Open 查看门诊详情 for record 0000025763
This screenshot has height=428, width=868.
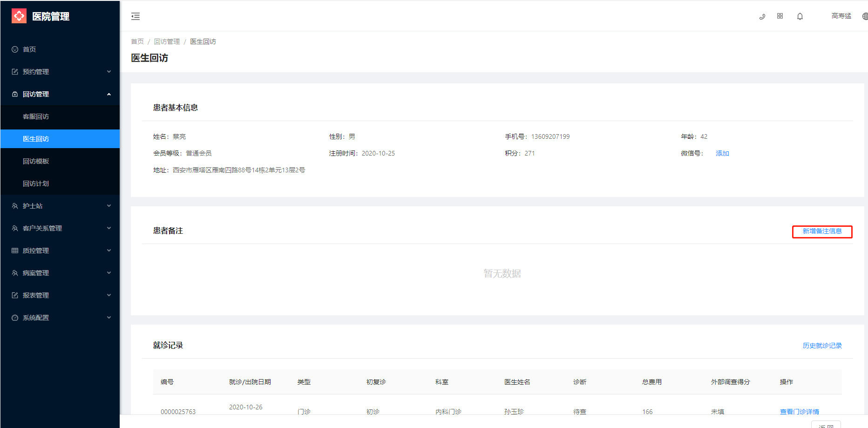pos(800,412)
